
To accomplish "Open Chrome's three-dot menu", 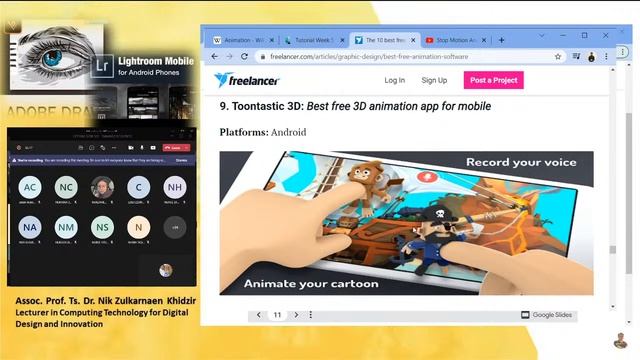I will [x=607, y=57].
